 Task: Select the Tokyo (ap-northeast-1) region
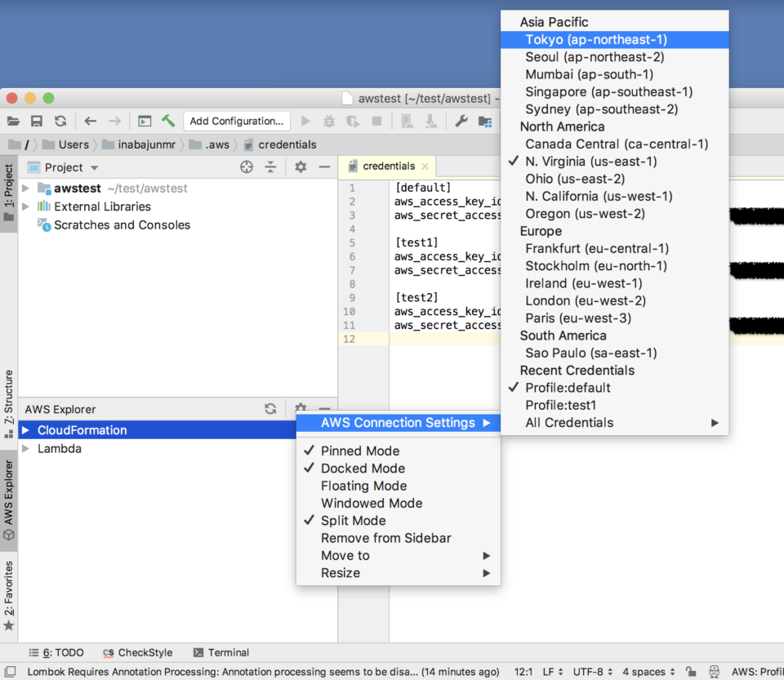point(614,39)
